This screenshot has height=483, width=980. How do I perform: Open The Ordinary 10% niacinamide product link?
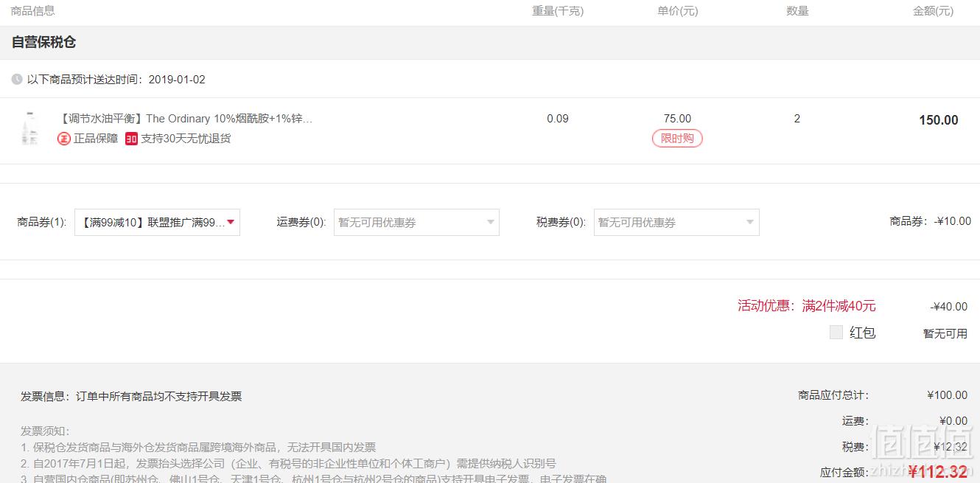click(185, 119)
